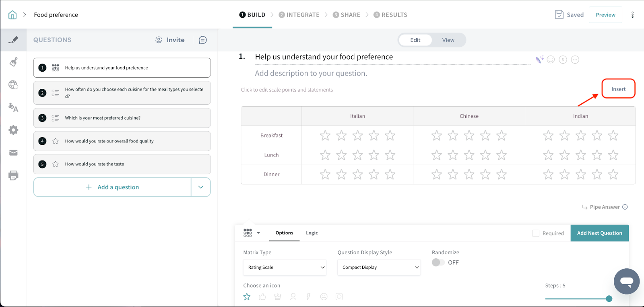Go to the INTEGRATE step
The image size is (644, 307).
point(299,15)
